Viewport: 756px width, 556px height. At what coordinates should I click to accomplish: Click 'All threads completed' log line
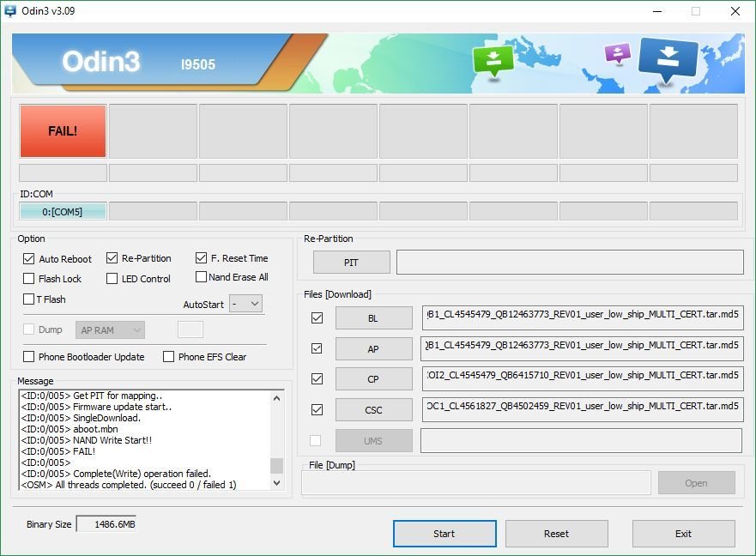click(129, 485)
